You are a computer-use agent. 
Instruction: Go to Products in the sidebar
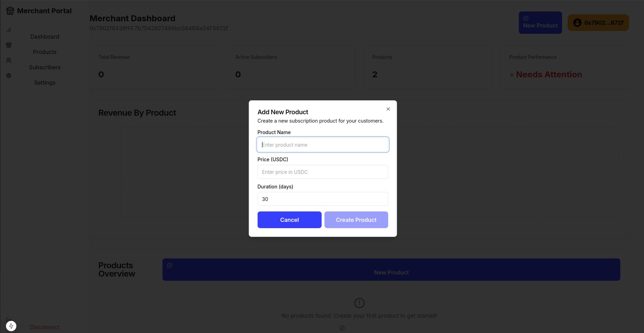[45, 52]
